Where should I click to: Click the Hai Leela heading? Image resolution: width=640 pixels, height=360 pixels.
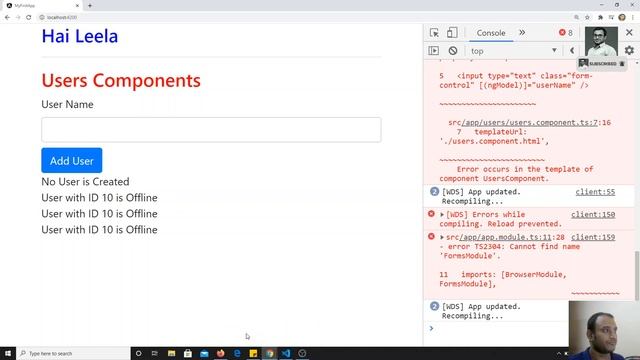pos(80,36)
